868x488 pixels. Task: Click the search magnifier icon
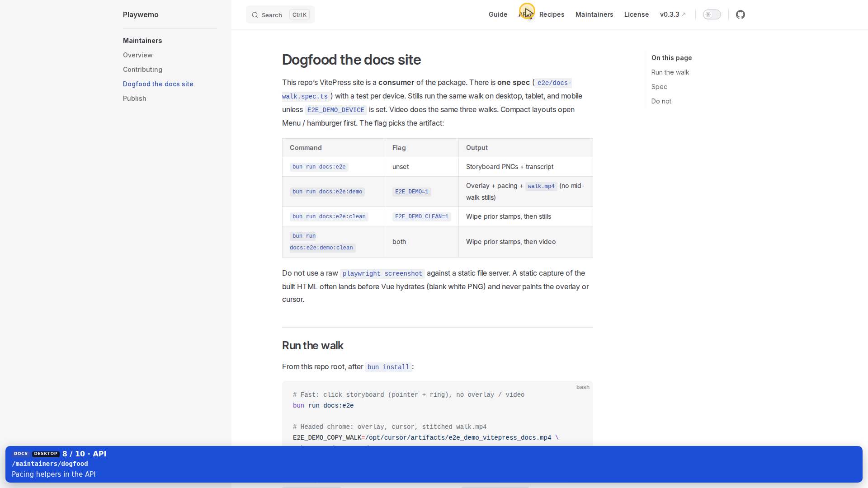pos(255,15)
